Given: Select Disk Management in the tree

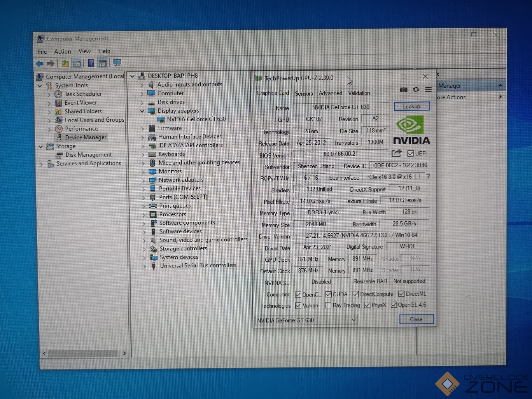Looking at the screenshot, I should pyautogui.click(x=88, y=155).
